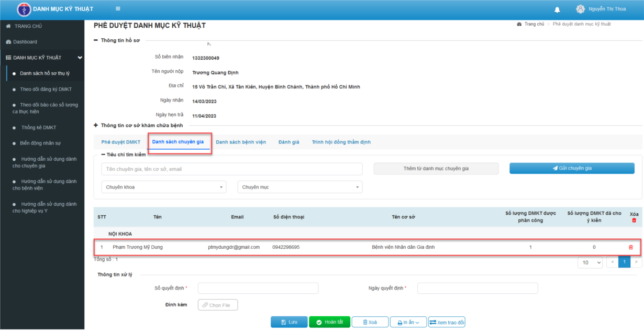Click Thêm từ danh mục chuyên gia button
The height and width of the screenshot is (332, 644).
[436, 169]
